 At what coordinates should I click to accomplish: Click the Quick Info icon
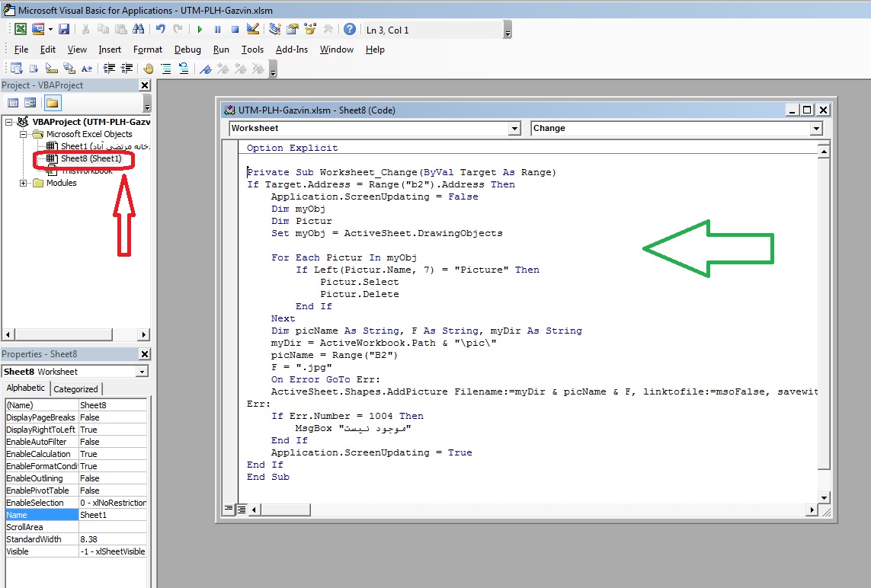(x=52, y=69)
